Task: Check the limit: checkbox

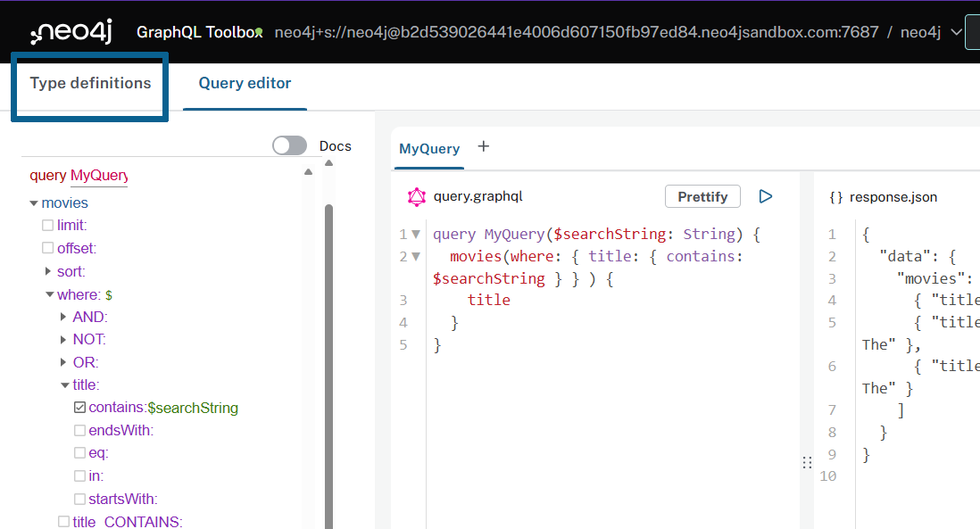Action: [47, 225]
